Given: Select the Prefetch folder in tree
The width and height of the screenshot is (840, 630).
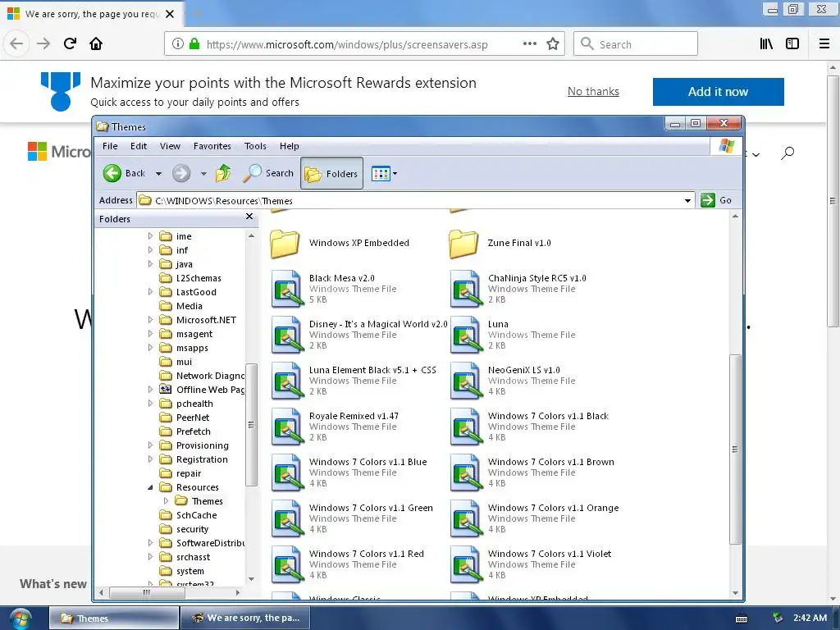Looking at the screenshot, I should pyautogui.click(x=193, y=431).
